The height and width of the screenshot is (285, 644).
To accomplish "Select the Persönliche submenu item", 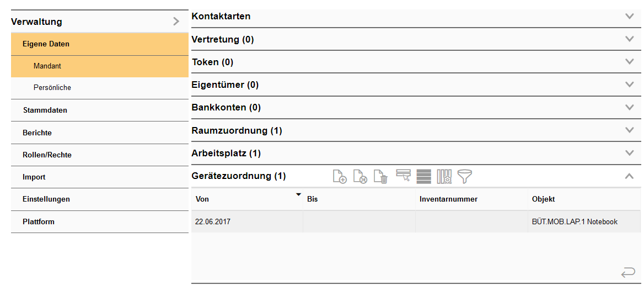I will coord(52,87).
